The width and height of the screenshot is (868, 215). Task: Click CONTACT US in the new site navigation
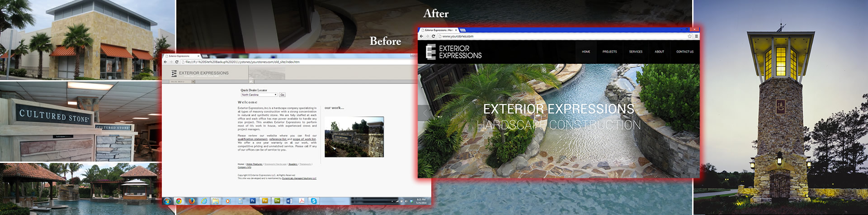[685, 52]
